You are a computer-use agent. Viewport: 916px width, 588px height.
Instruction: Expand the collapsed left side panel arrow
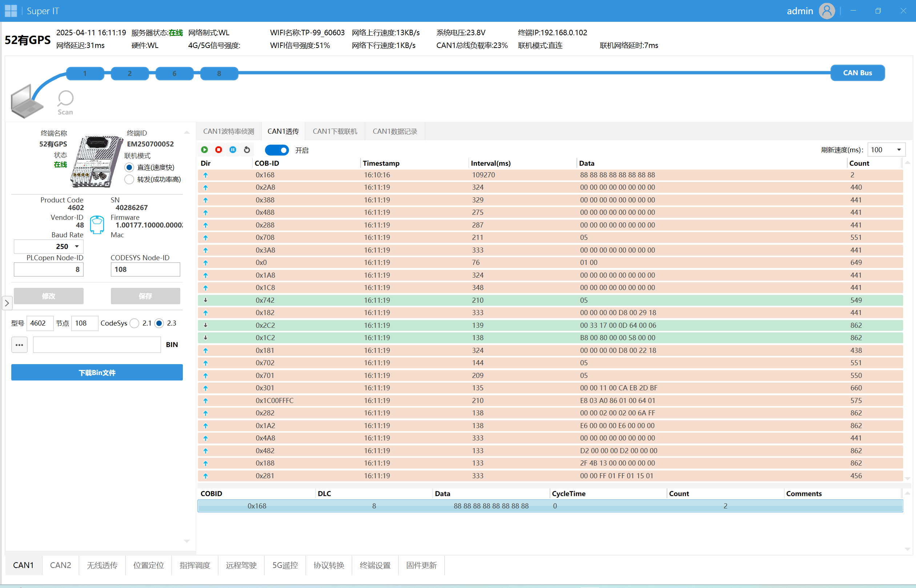coord(7,303)
